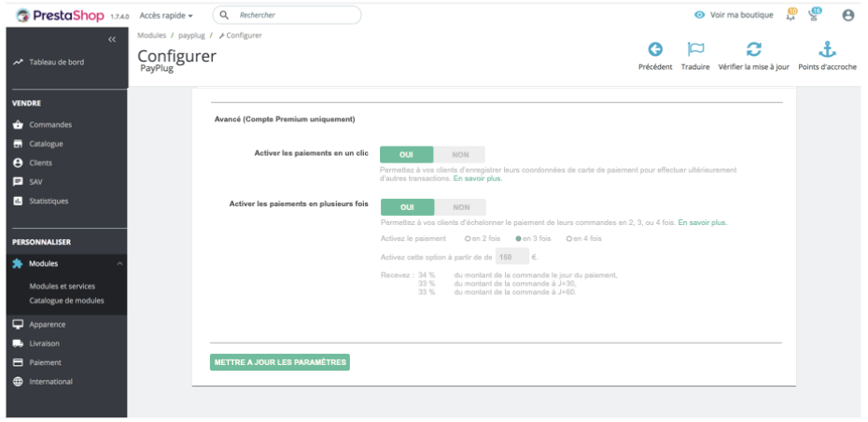Open the notifications bell icon
This screenshot has width=868, height=422.
[x=791, y=15]
